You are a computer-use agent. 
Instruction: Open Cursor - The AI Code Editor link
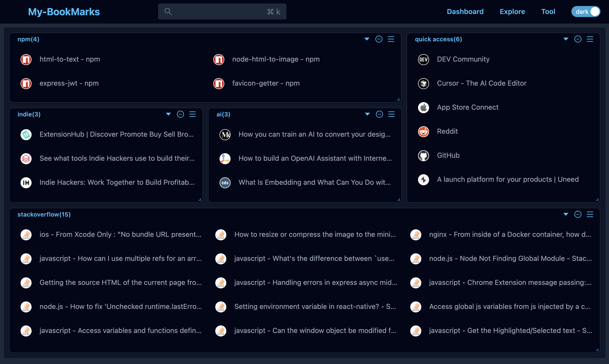482,83
